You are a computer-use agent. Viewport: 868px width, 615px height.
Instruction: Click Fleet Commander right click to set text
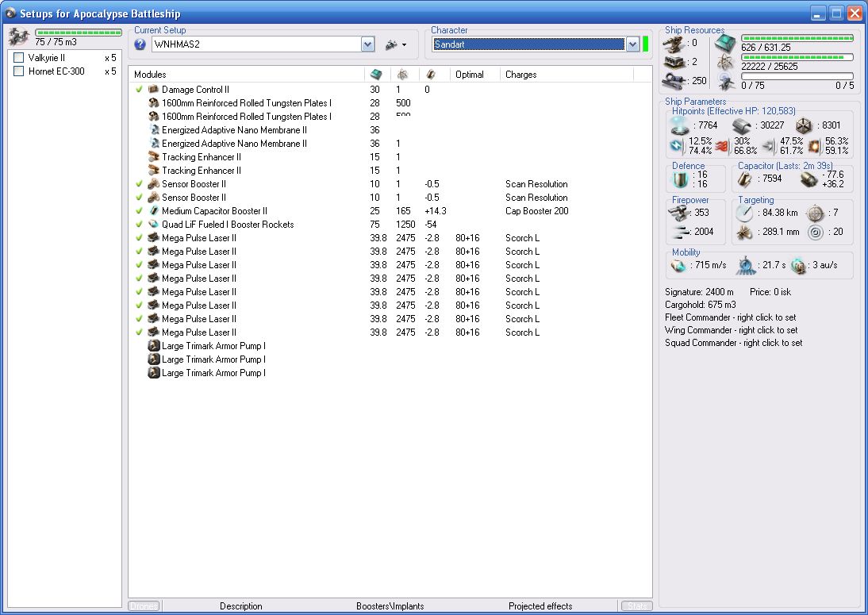tap(730, 317)
